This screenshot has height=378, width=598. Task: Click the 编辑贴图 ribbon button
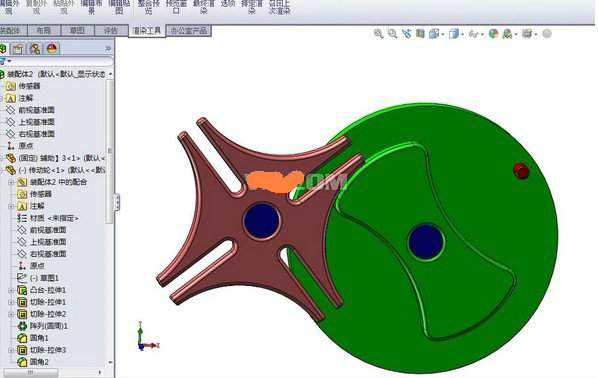click(x=119, y=7)
